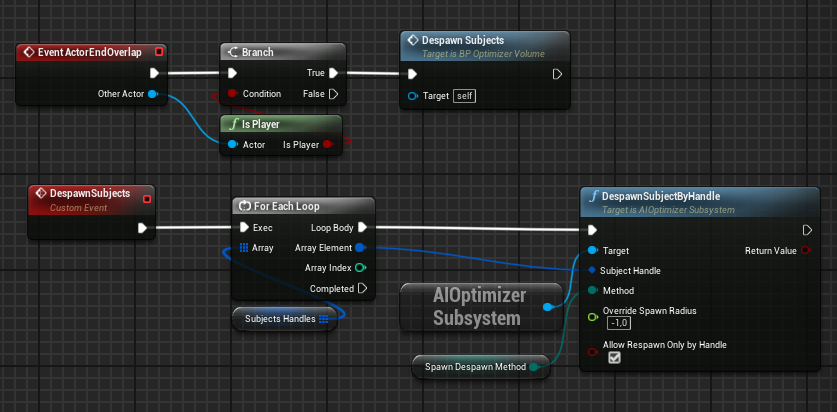Click the Branch node's Condition input pin

(232, 94)
